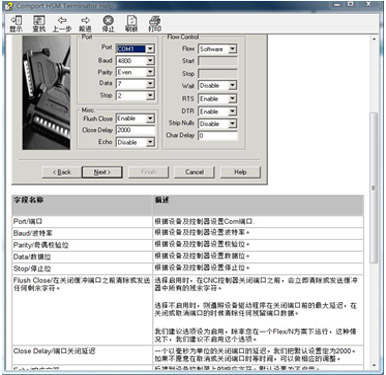Open the Wait dropdown

click(x=233, y=85)
